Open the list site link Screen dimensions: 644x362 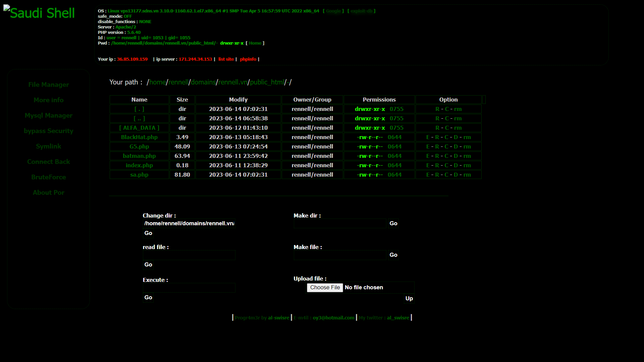[226, 59]
